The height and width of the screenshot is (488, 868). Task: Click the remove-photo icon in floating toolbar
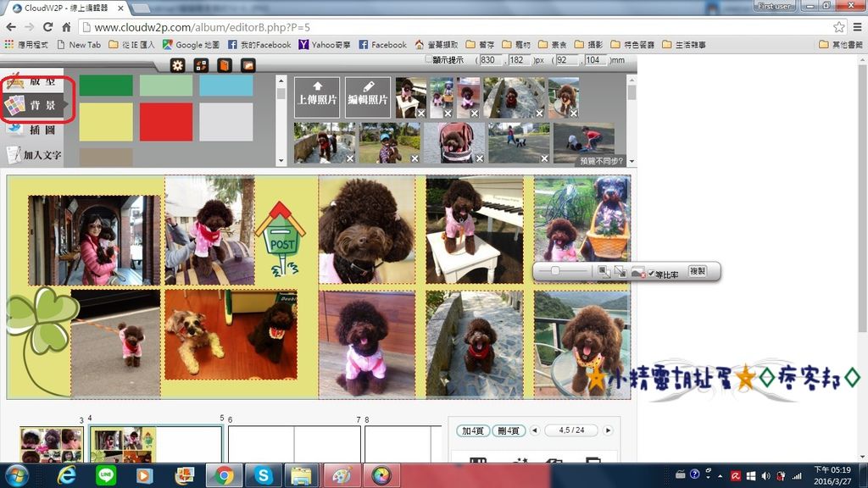[637, 272]
